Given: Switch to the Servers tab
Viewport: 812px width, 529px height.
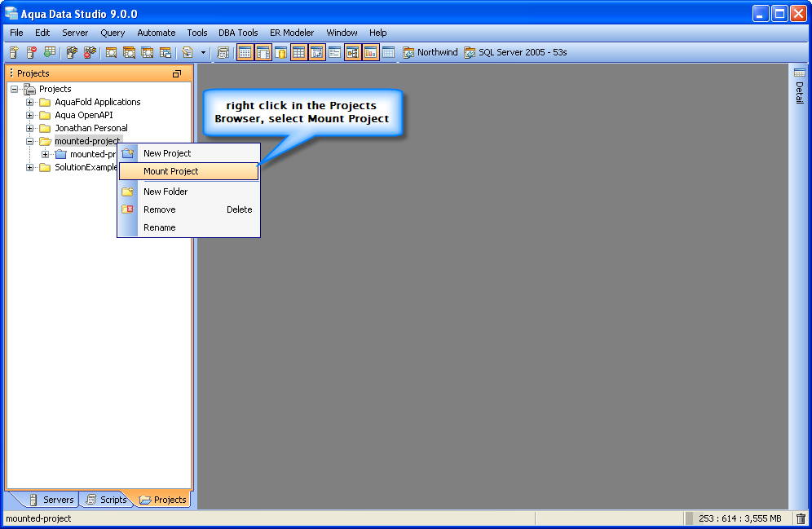Looking at the screenshot, I should click(52, 500).
